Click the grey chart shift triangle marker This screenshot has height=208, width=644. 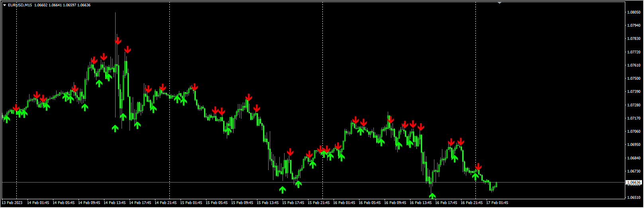pos(499,3)
